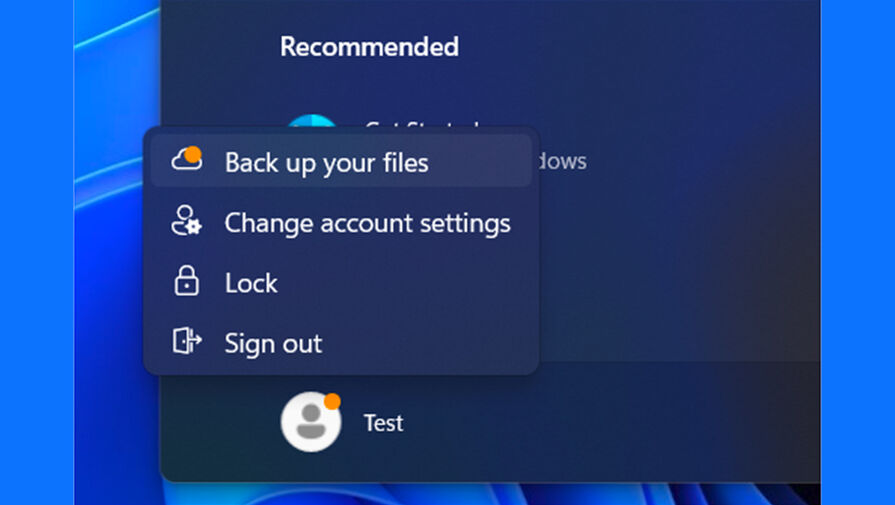
Task: Open the partially hidden Get Started app icon
Action: coord(311,120)
